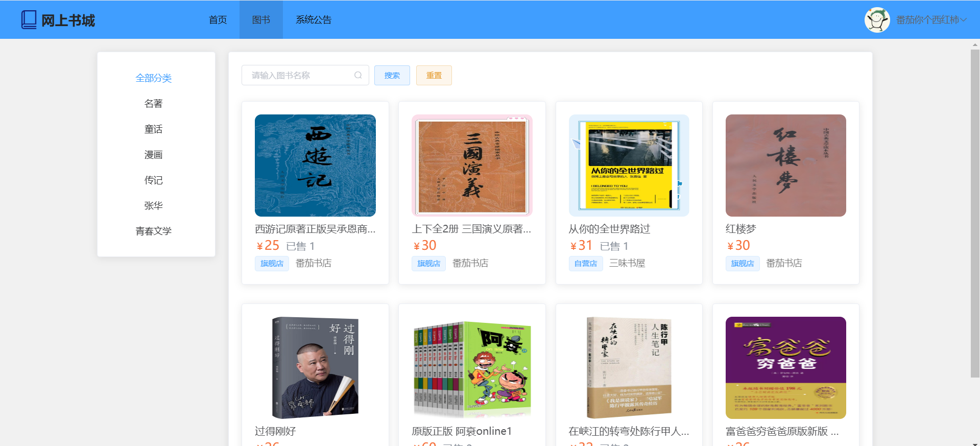Open the 阿衰online book cover
The width and height of the screenshot is (980, 446).
click(472, 368)
